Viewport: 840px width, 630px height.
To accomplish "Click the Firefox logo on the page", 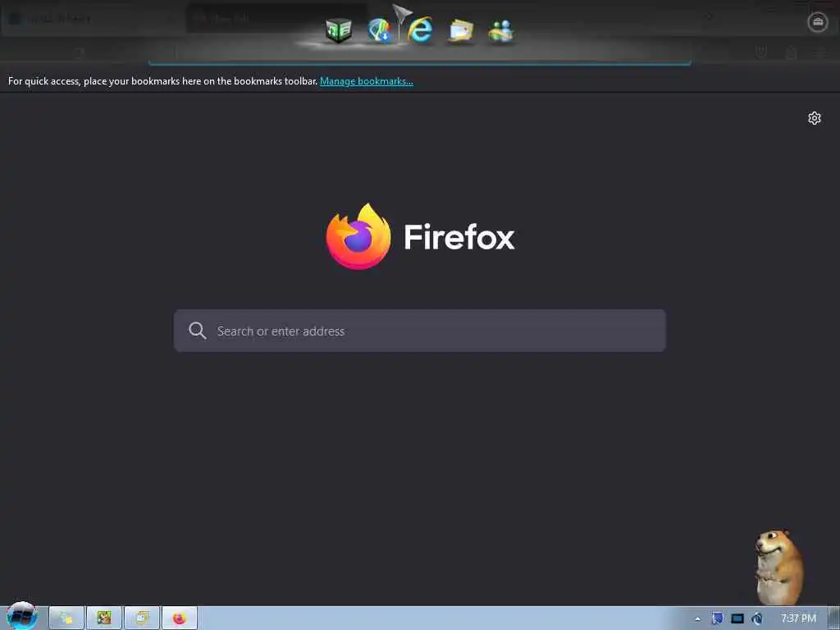I will (x=358, y=236).
